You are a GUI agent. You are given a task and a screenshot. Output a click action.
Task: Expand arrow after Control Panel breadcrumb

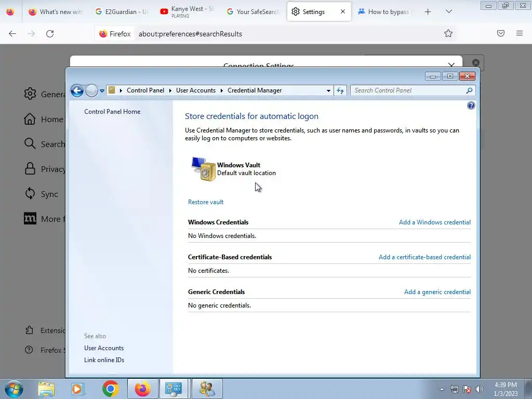[x=170, y=90]
